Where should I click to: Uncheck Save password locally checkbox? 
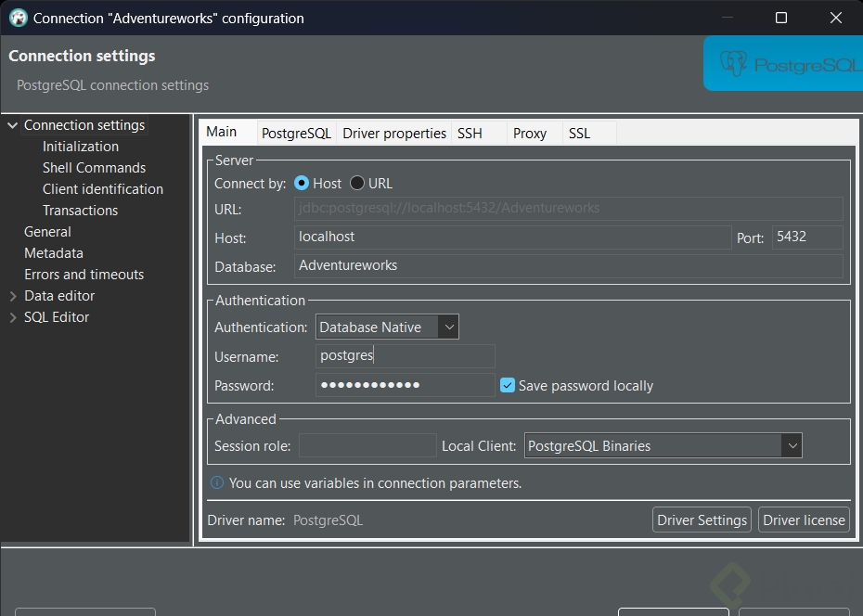click(507, 385)
